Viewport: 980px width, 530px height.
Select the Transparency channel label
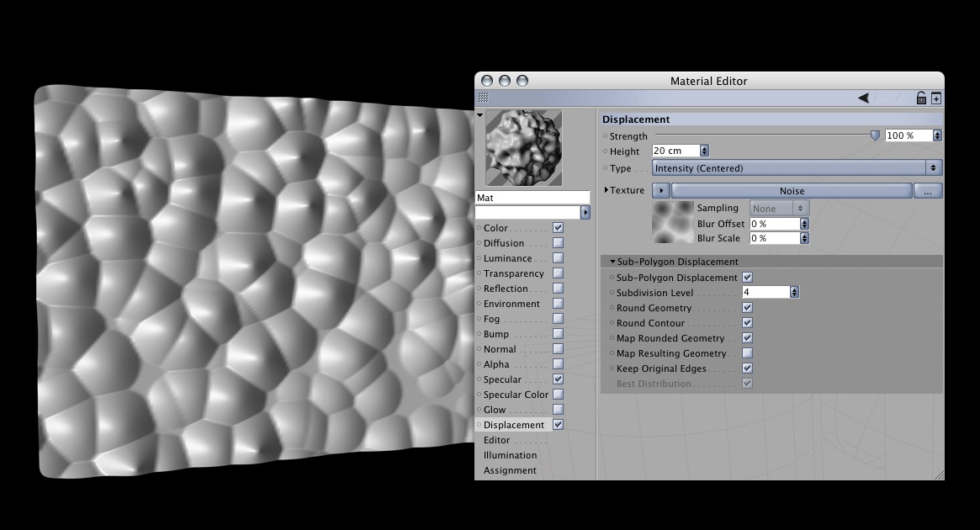(514, 273)
